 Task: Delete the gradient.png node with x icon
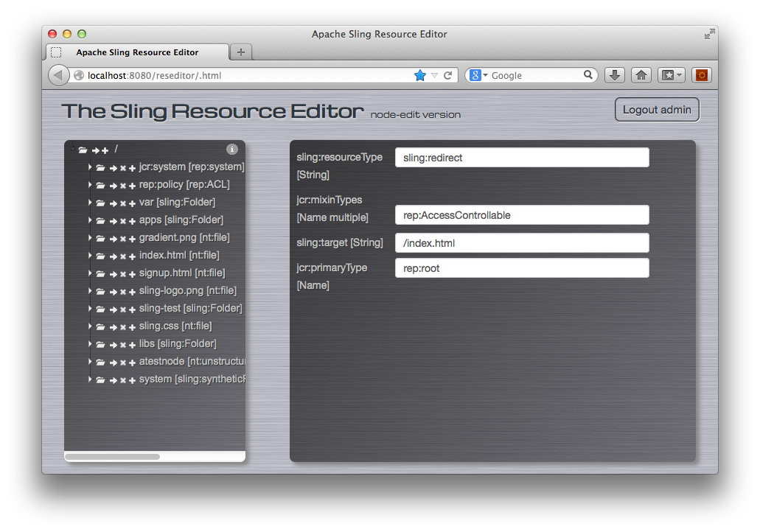click(123, 239)
